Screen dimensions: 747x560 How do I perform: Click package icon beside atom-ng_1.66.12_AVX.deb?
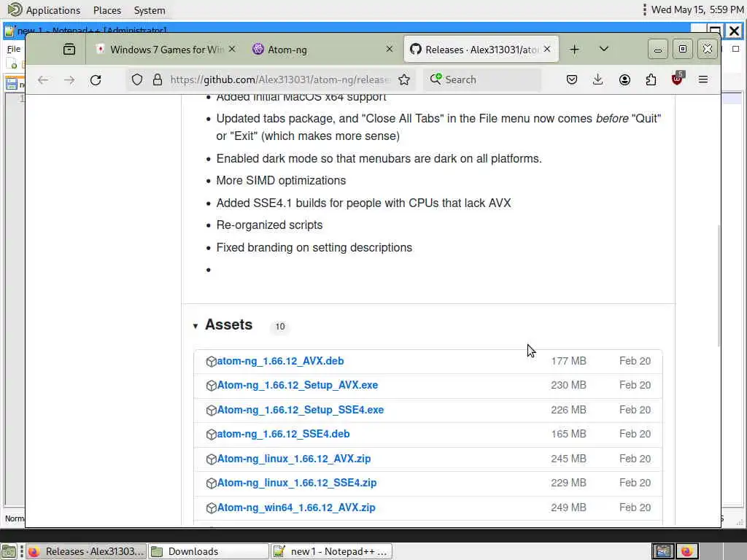[x=211, y=362]
